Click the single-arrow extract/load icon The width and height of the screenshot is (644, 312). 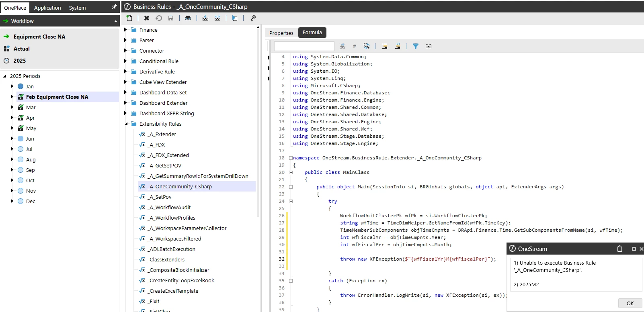[205, 18]
